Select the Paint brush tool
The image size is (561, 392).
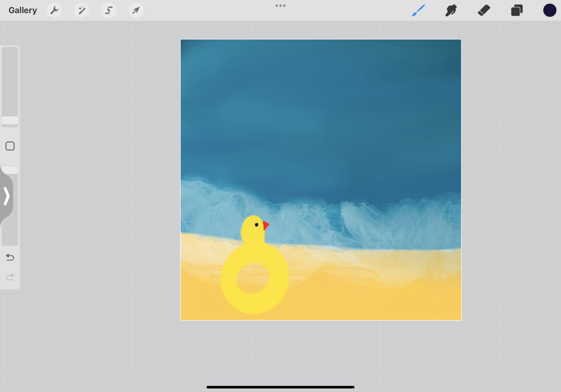(418, 10)
